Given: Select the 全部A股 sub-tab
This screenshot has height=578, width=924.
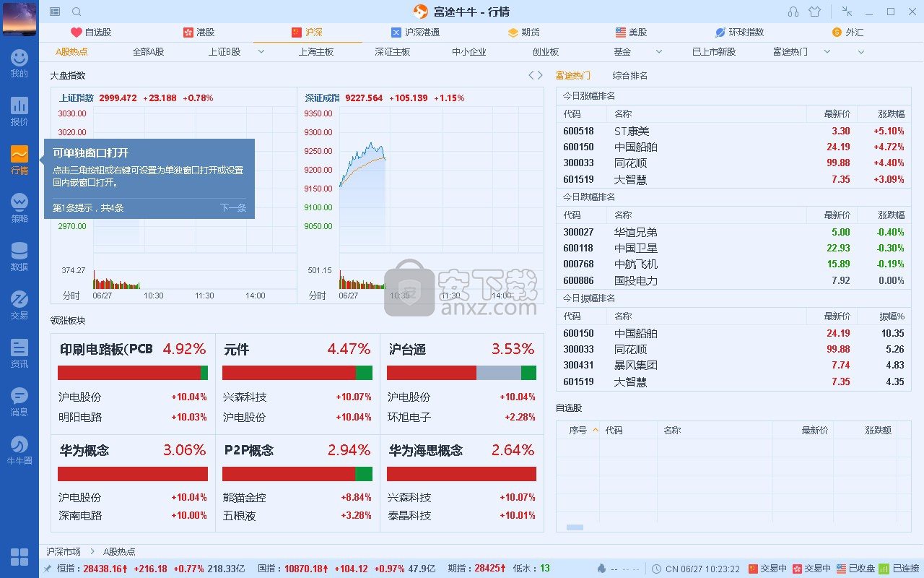Looking at the screenshot, I should (148, 52).
